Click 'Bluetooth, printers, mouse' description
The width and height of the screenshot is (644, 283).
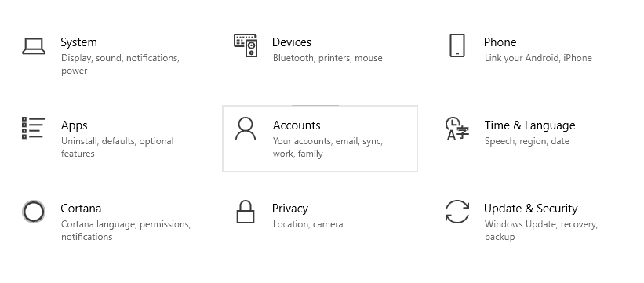pyautogui.click(x=328, y=58)
